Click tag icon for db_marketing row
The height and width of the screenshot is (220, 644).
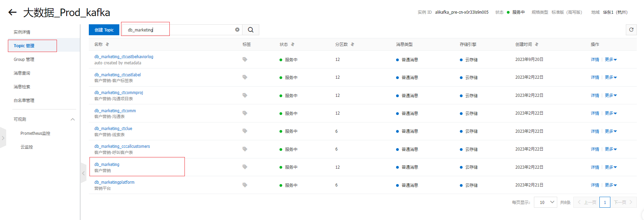click(x=245, y=167)
